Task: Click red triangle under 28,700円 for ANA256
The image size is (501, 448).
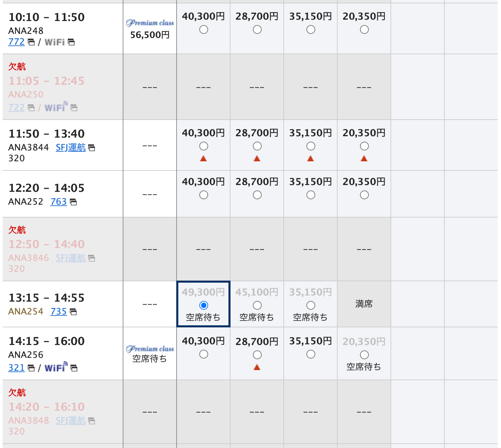Action: point(257,367)
